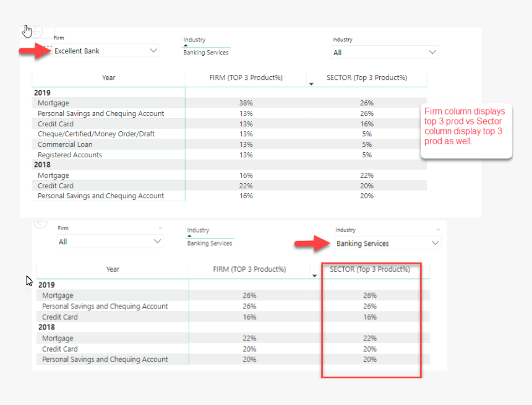
Task: Select 2019 year group in lower table
Action: [x=46, y=285]
